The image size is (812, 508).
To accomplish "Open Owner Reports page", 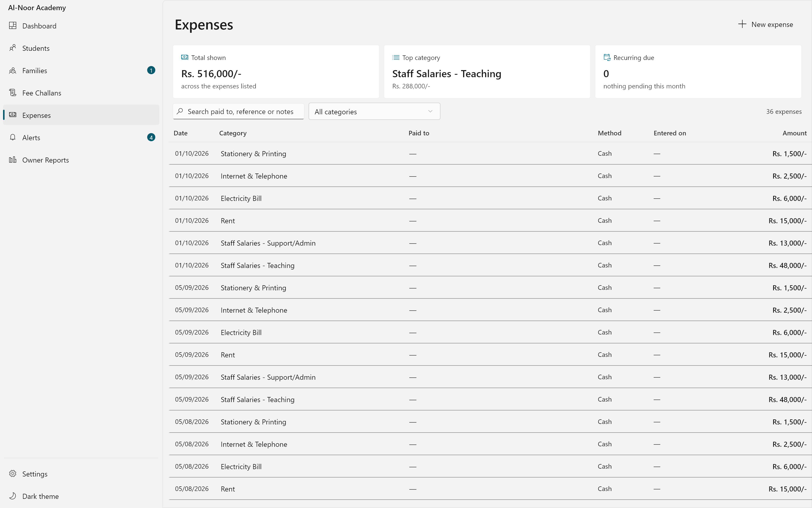I will pyautogui.click(x=81, y=160).
